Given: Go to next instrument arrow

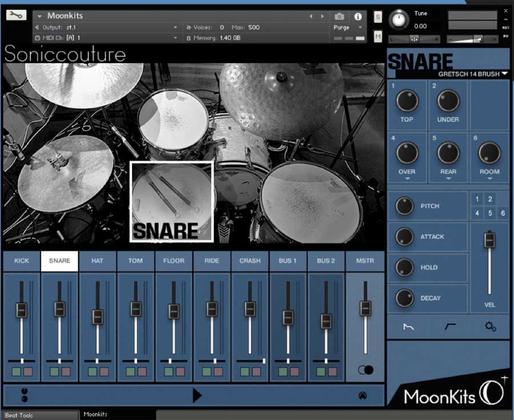Looking at the screenshot, I should [x=322, y=16].
